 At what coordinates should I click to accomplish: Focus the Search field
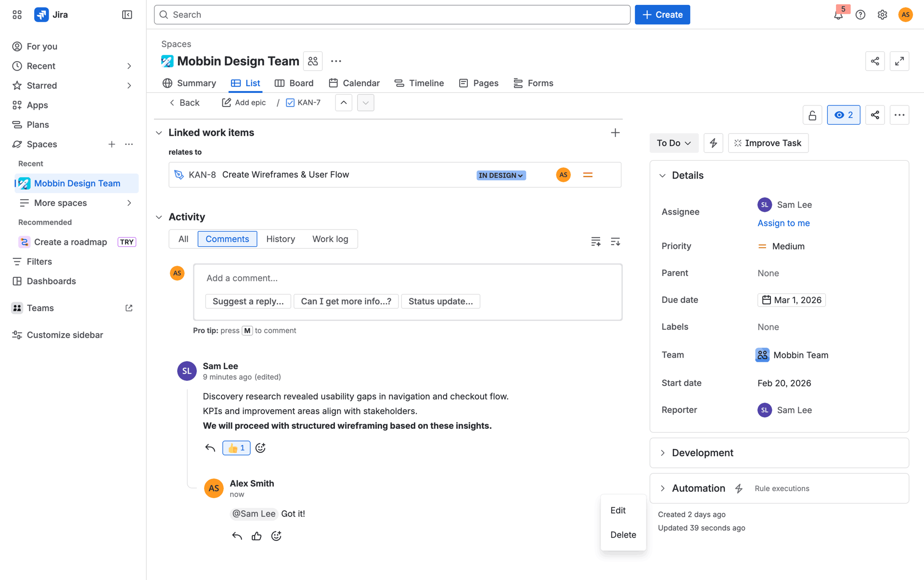pos(392,15)
